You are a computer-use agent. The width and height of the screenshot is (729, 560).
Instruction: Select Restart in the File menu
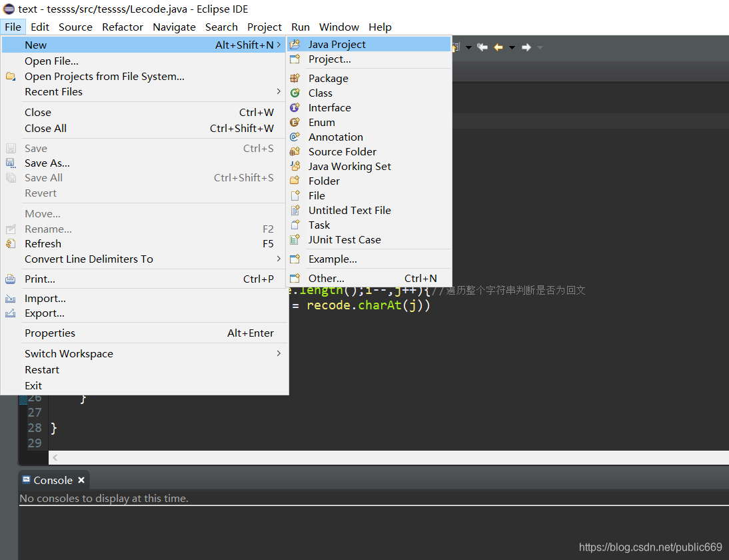point(144,370)
